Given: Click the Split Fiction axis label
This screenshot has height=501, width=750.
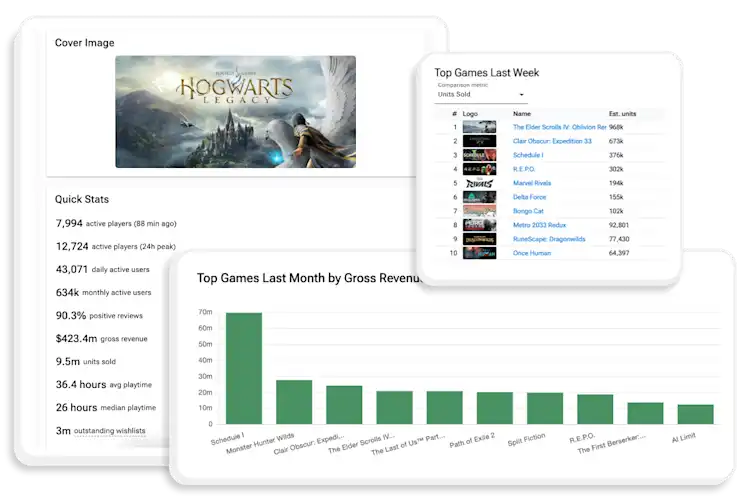Looking at the screenshot, I should [526, 439].
